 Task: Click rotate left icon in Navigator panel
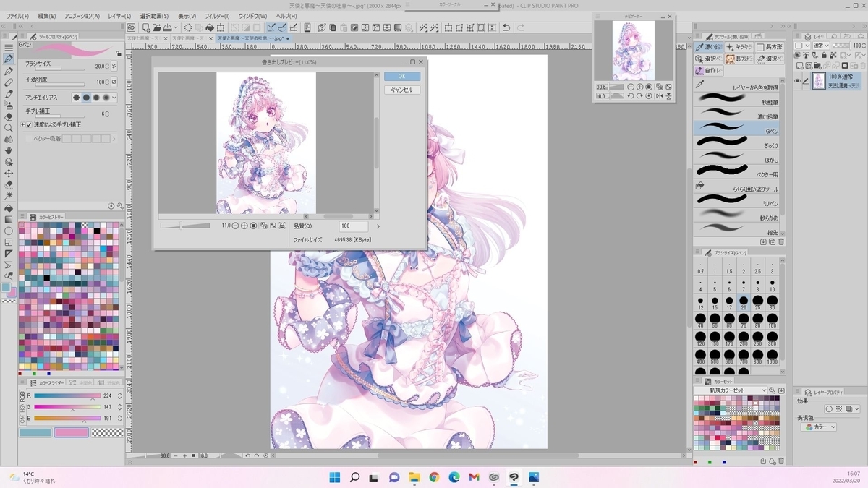coord(631,95)
